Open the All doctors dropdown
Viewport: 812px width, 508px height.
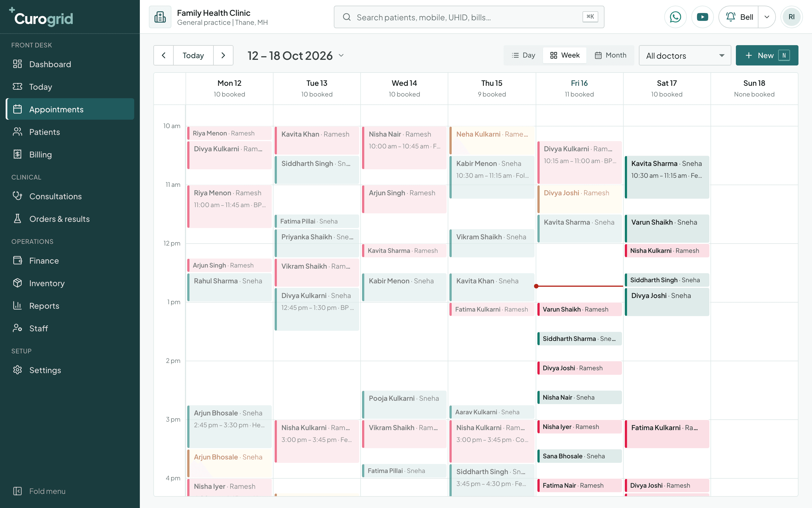[x=685, y=55]
